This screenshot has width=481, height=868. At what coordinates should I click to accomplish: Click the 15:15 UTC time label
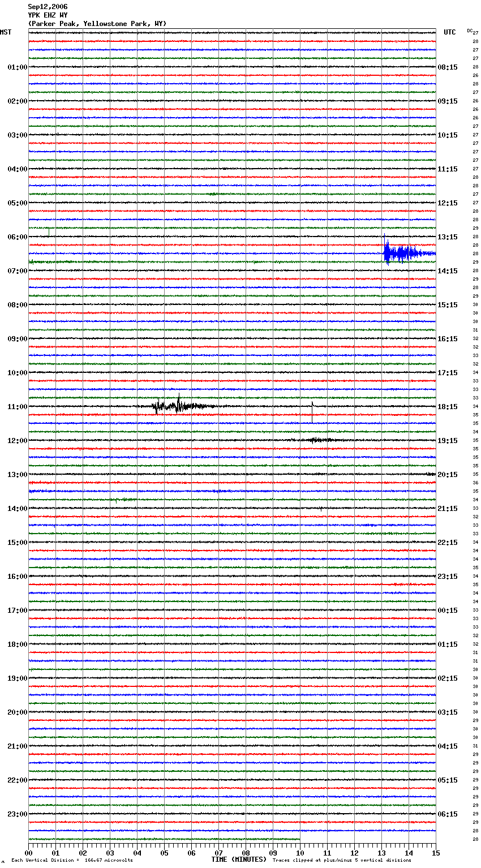tap(448, 305)
